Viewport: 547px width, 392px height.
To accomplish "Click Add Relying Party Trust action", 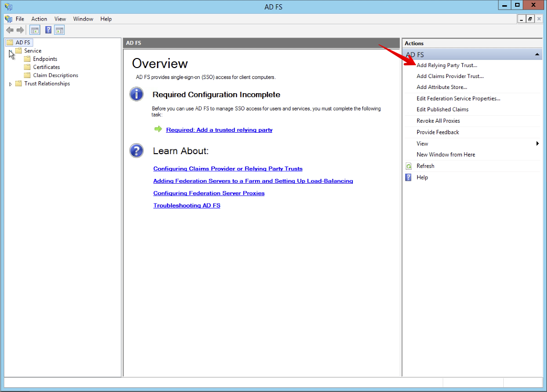I will pos(447,65).
